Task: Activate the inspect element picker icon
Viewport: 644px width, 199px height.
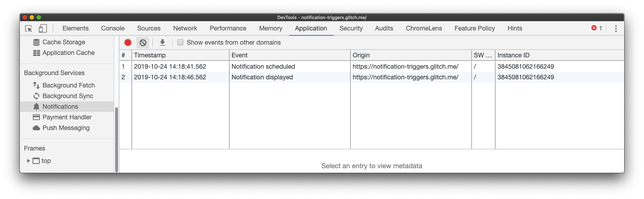Action: coord(29,29)
